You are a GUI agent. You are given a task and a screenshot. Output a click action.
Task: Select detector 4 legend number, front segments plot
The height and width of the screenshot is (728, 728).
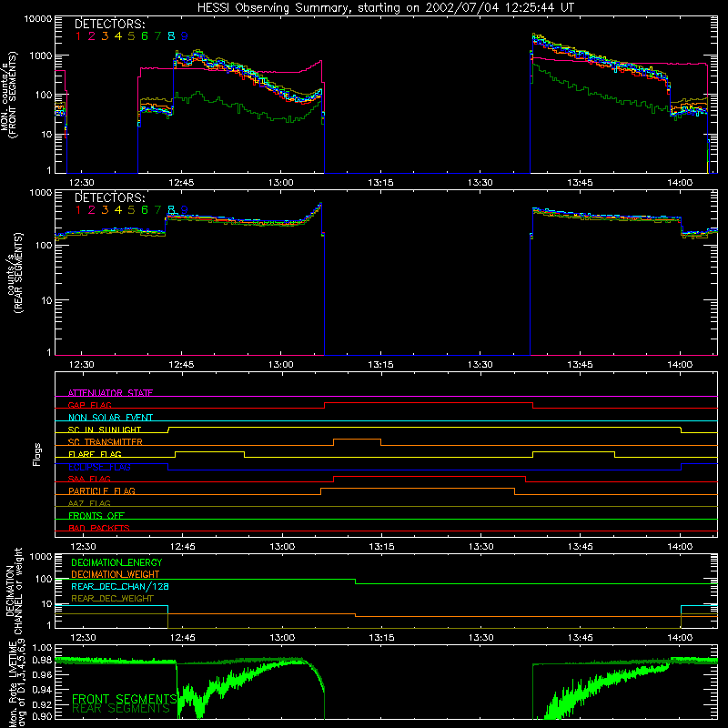[118, 36]
